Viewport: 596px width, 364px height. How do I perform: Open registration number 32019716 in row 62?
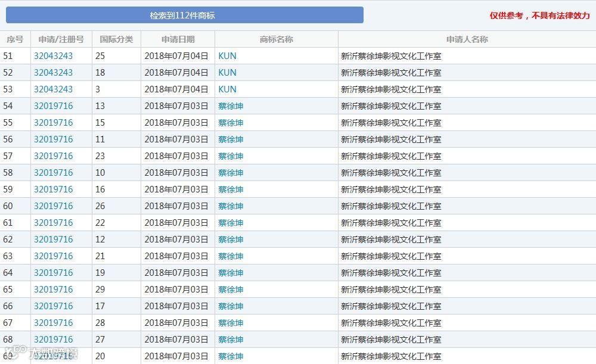click(53, 239)
